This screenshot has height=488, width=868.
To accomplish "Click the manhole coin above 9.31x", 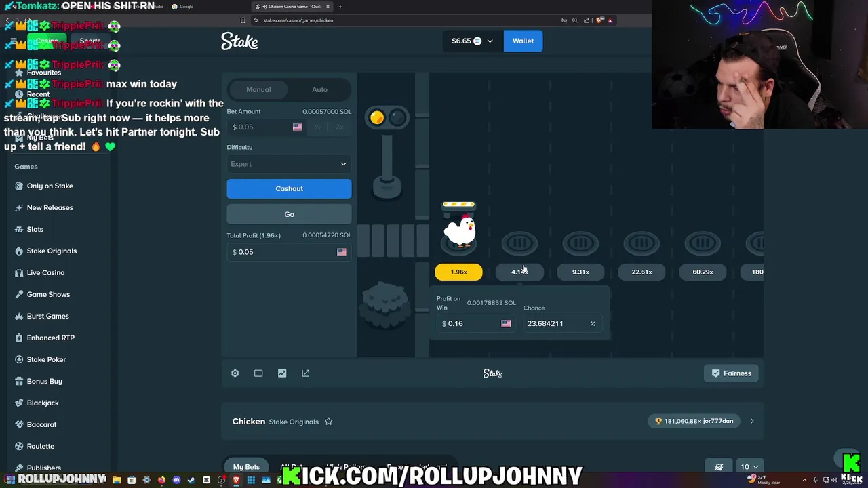I will [x=580, y=243].
